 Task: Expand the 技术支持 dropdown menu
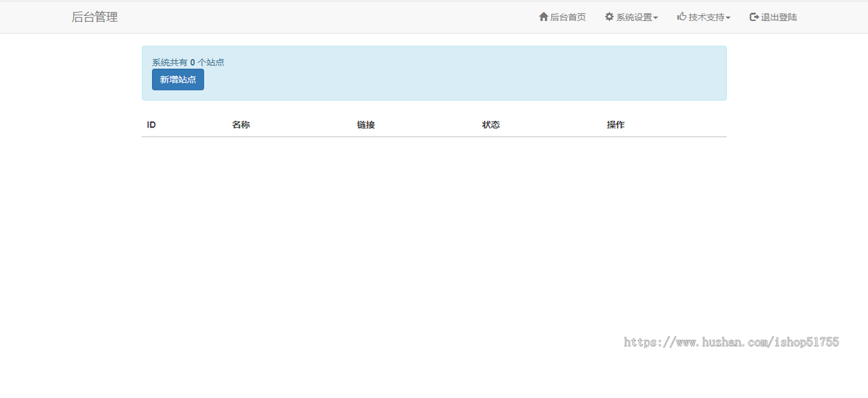[x=704, y=17]
